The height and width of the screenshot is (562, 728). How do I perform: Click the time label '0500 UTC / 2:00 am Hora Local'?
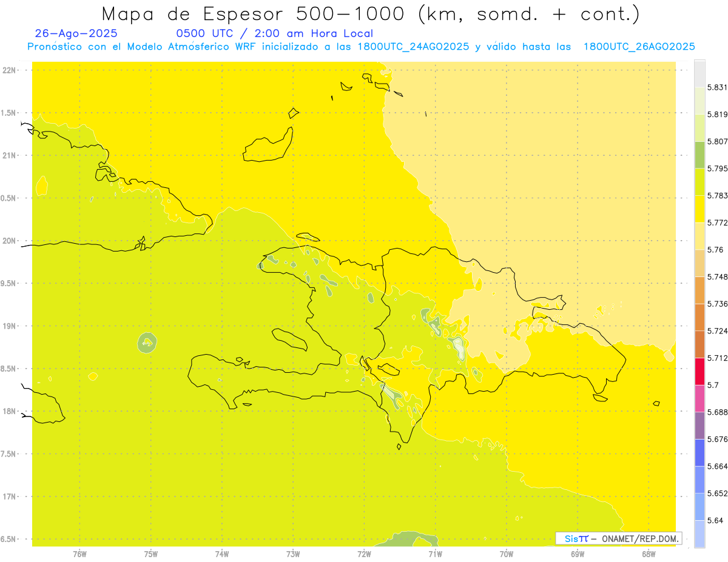click(274, 34)
